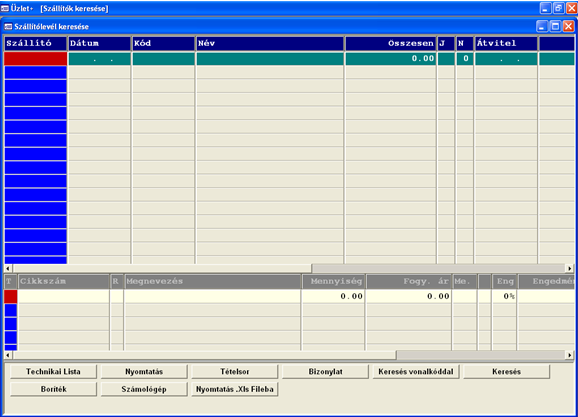578x417 pixels.
Task: Click the Összesen column header
Action: click(391, 43)
